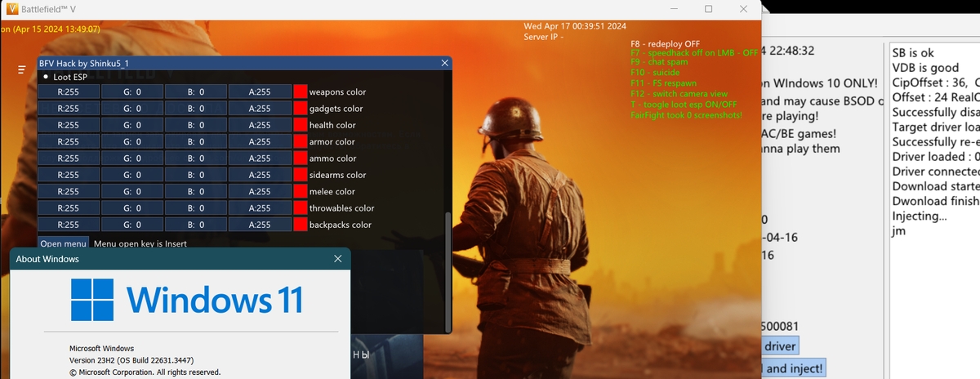Select the B value field for armor color
Viewport: 980px width, 379px height.
coord(196,142)
